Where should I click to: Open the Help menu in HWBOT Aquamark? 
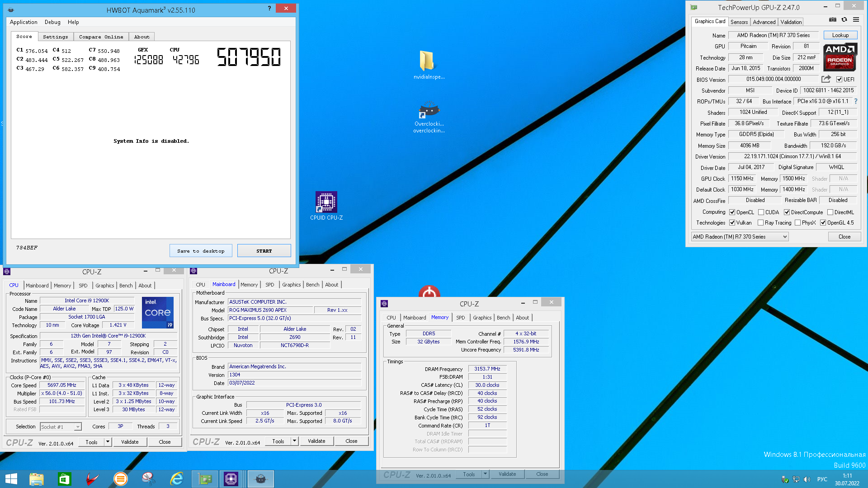pos(73,22)
